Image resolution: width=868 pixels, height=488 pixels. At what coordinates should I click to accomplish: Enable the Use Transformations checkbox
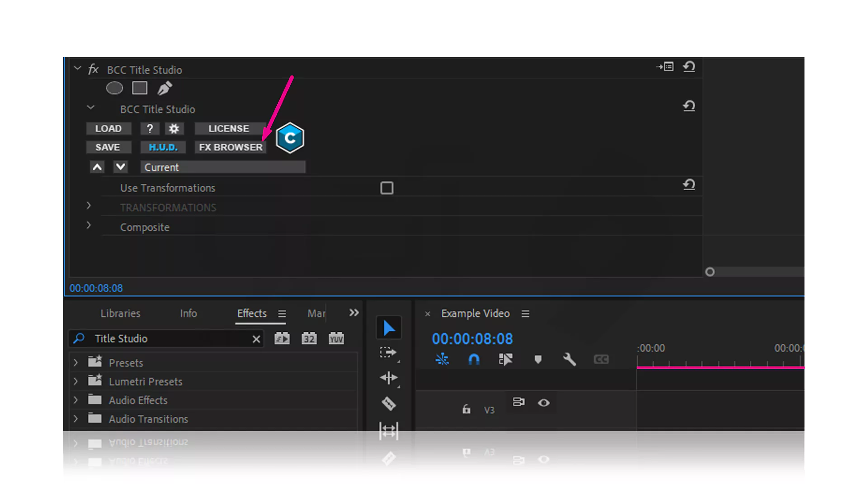(x=387, y=188)
